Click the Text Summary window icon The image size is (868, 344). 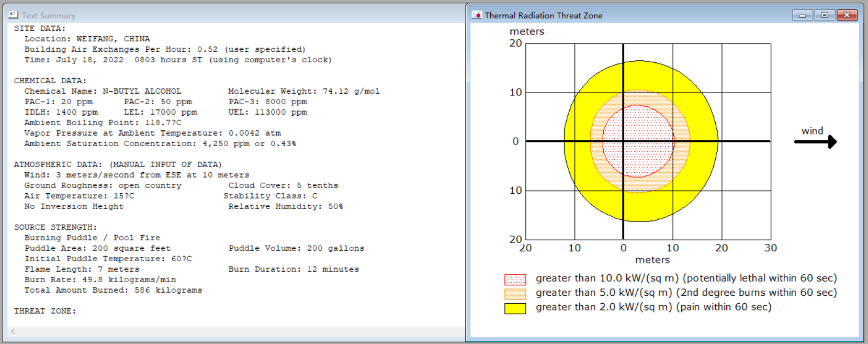[x=14, y=15]
